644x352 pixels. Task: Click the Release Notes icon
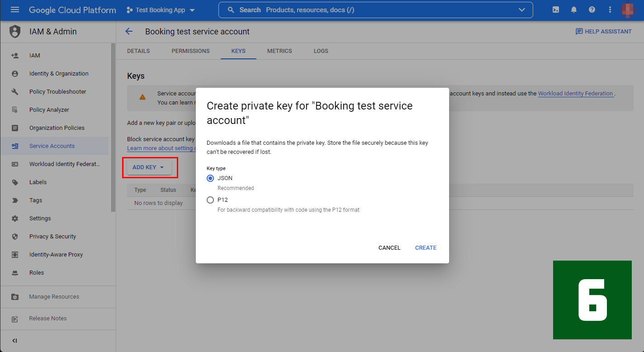(x=15, y=319)
